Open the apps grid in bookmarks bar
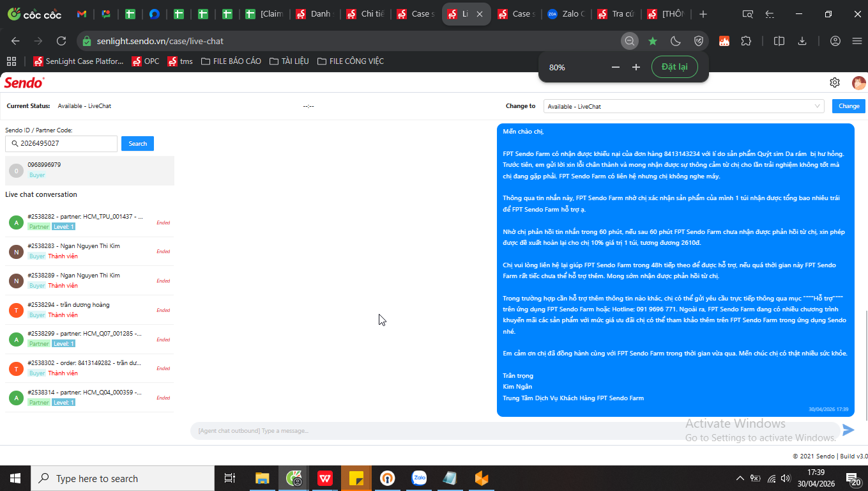The image size is (868, 491). (11, 61)
